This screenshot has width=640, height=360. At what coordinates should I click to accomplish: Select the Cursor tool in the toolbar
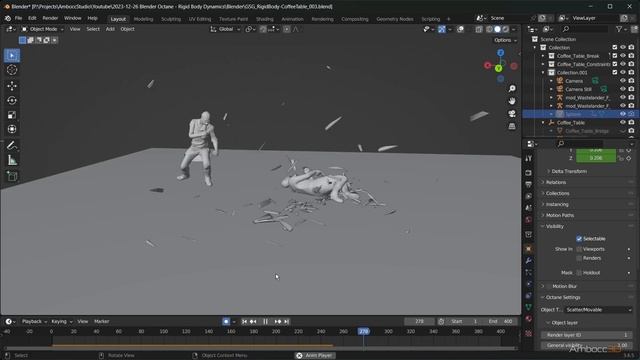pos(12,70)
